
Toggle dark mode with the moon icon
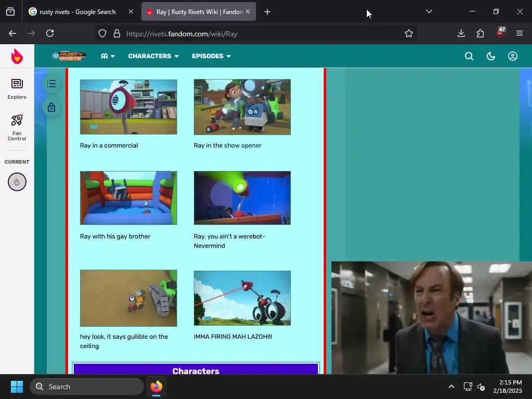(x=490, y=56)
